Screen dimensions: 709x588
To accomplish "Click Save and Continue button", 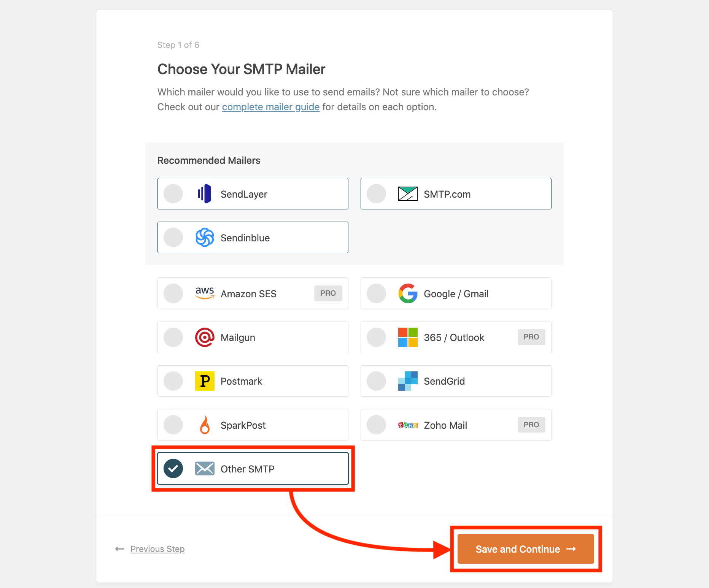I will click(525, 549).
